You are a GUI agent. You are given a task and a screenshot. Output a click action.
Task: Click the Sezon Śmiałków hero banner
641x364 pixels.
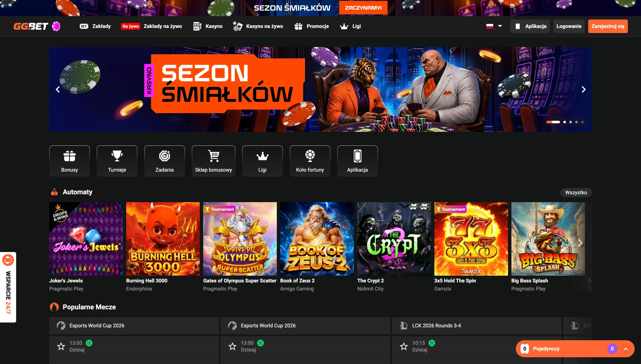[320, 89]
